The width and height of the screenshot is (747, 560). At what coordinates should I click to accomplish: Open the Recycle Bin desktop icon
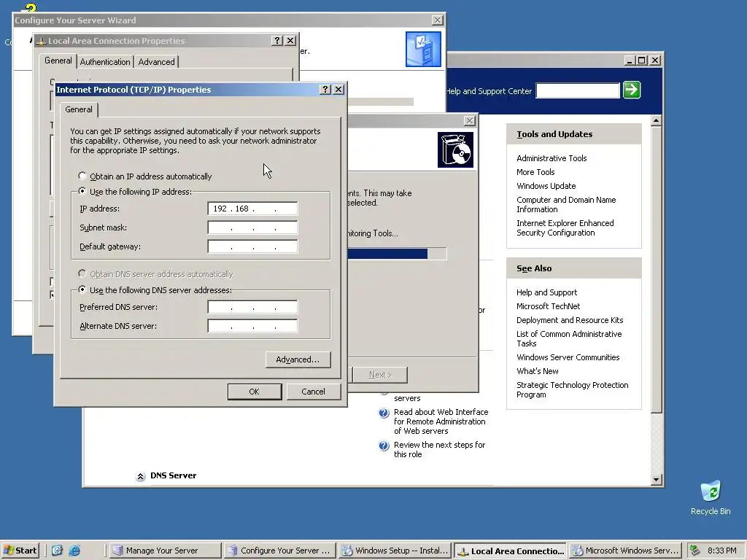point(711,497)
